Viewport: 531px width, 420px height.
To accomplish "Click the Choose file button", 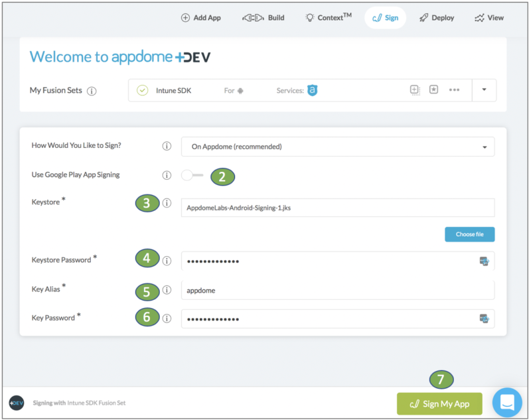I will [x=469, y=234].
